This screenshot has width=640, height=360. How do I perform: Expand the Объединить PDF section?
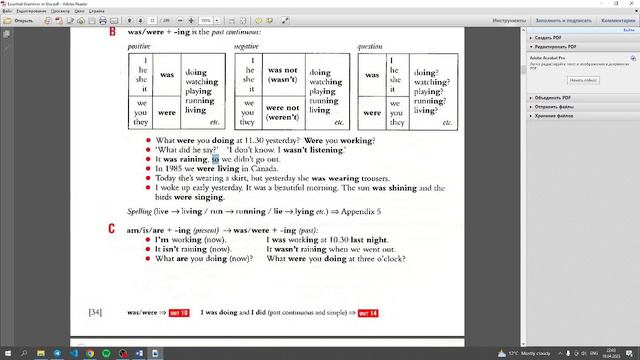point(552,98)
